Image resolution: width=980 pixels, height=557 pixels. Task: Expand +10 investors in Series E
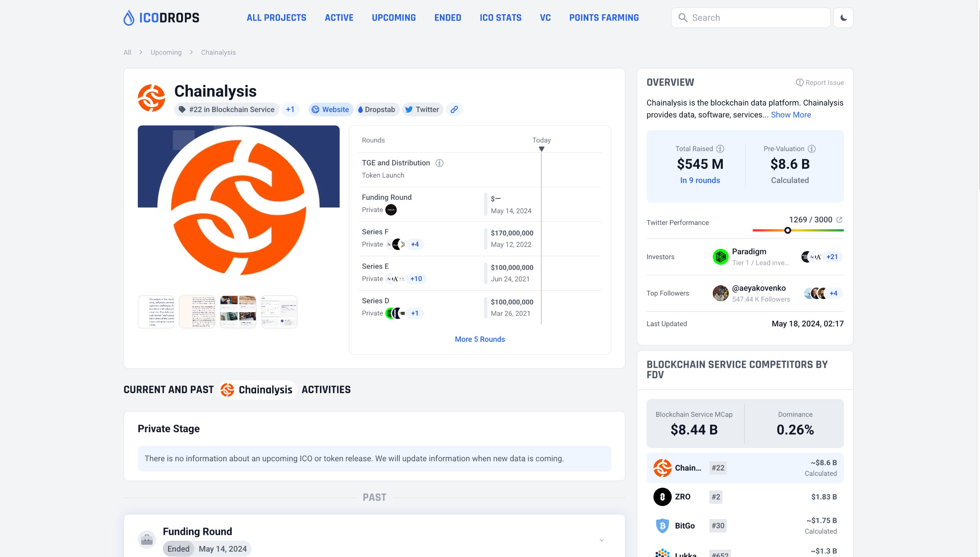pyautogui.click(x=416, y=279)
